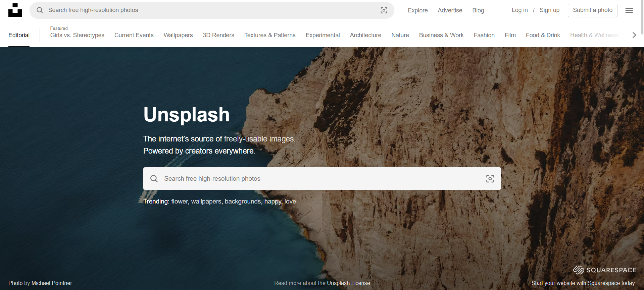
Task: Select the Editorial tab
Action: point(19,35)
